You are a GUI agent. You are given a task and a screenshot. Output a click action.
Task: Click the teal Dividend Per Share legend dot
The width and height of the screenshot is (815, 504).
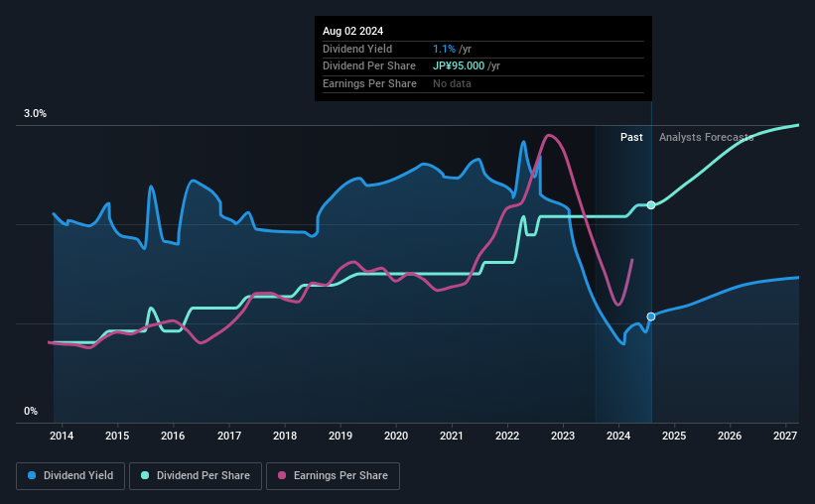pos(146,476)
